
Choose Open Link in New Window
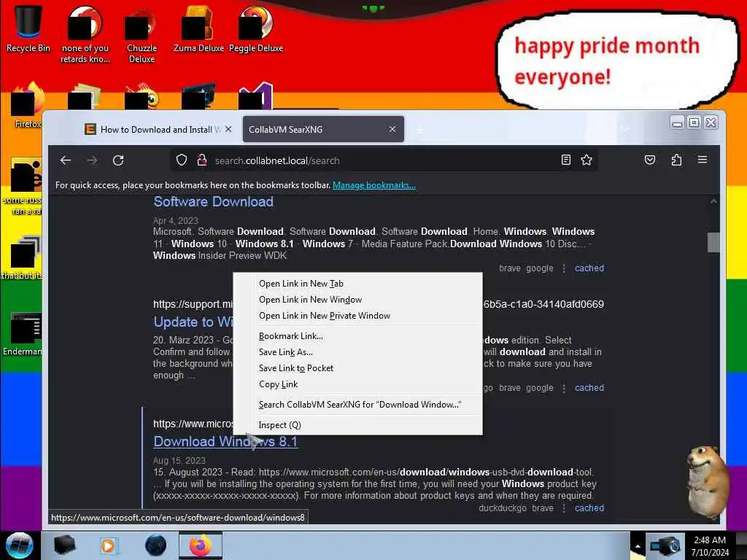357,300
